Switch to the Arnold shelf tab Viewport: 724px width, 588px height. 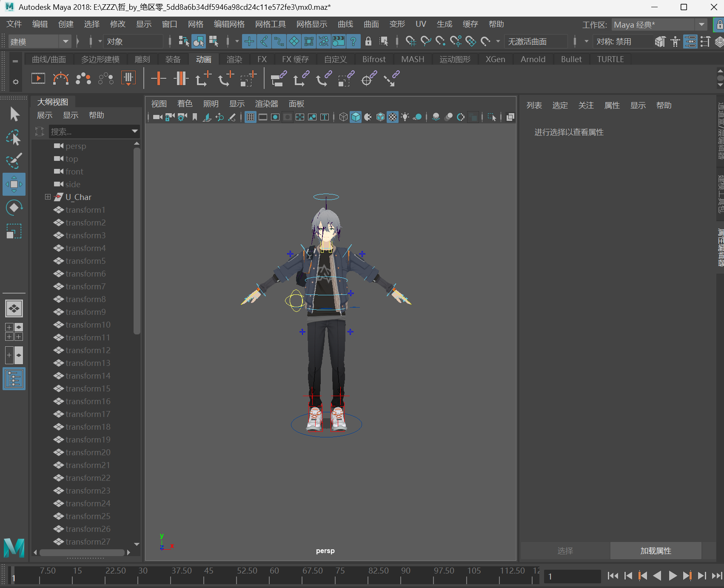(x=533, y=60)
